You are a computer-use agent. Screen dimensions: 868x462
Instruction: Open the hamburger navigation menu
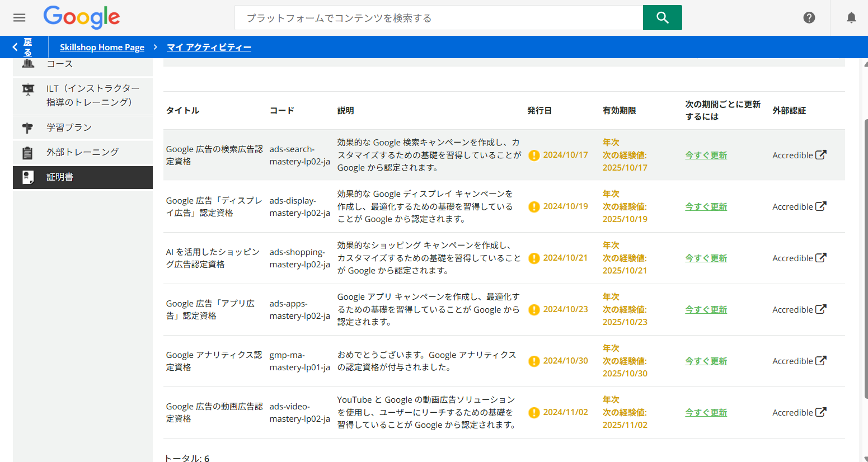(x=19, y=17)
